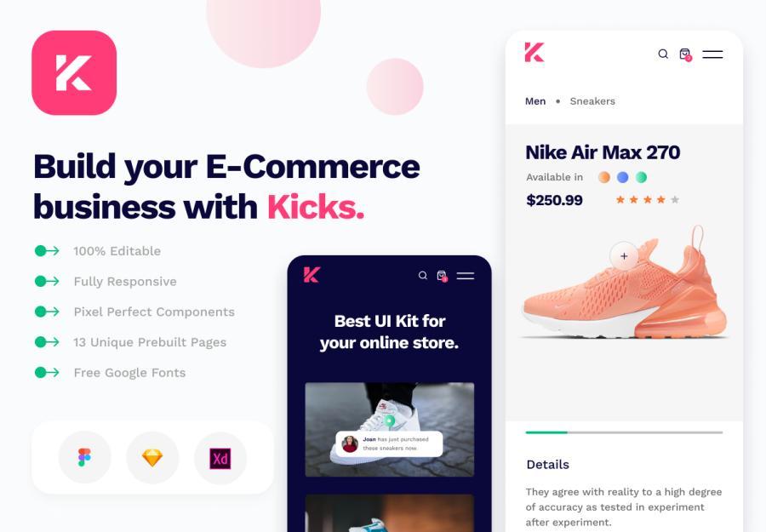Viewport: 766px width, 532px height.
Task: Click the pink K logo in the white mockup
Action: pos(534,52)
